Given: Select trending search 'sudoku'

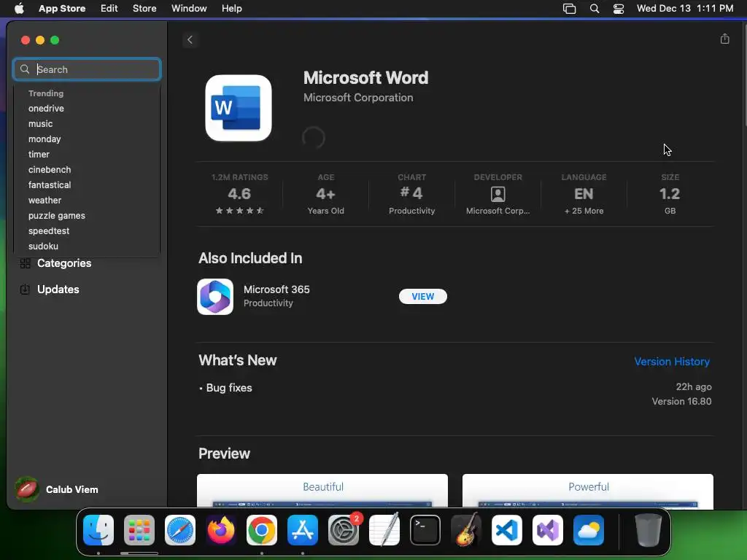Looking at the screenshot, I should point(43,246).
